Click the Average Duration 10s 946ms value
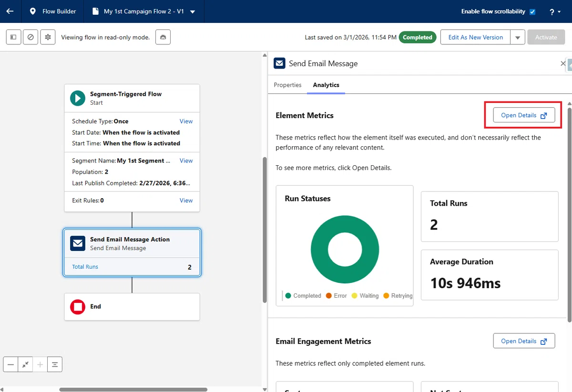The image size is (572, 392). (465, 283)
